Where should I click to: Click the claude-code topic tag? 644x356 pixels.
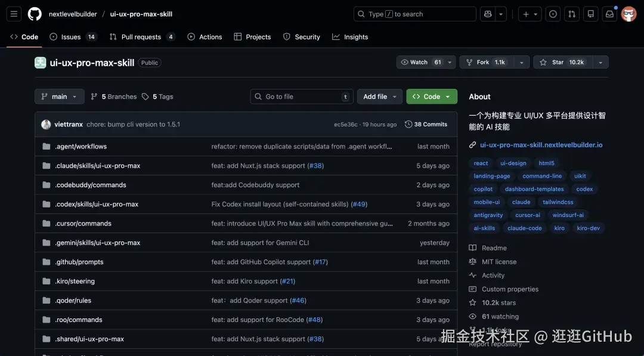525,228
